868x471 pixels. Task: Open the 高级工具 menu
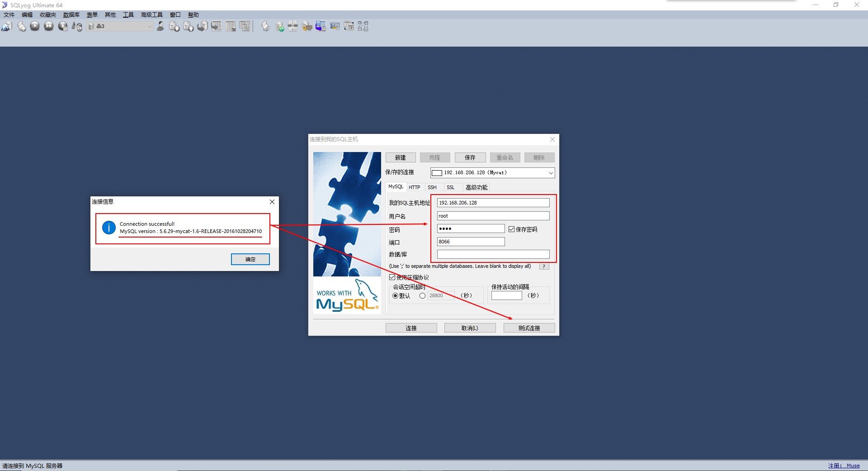(x=152, y=15)
